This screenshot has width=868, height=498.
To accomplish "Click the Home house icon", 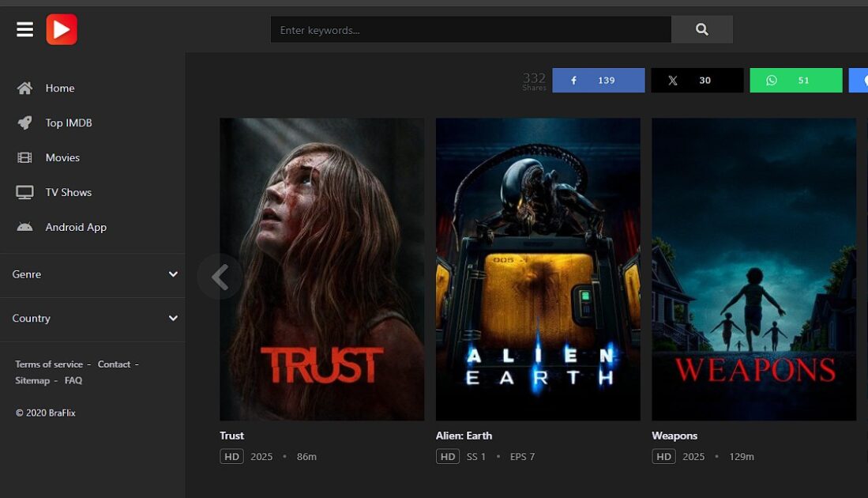I will click(25, 88).
